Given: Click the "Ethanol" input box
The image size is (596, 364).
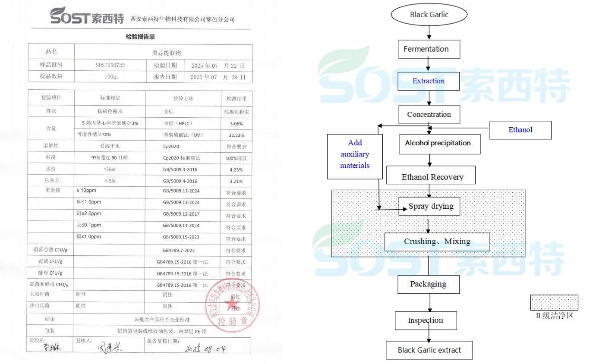Looking at the screenshot, I should pos(520,130).
